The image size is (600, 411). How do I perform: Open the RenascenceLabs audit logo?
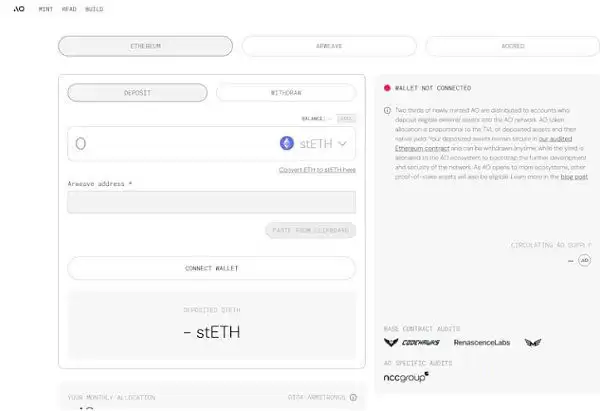pyautogui.click(x=482, y=342)
